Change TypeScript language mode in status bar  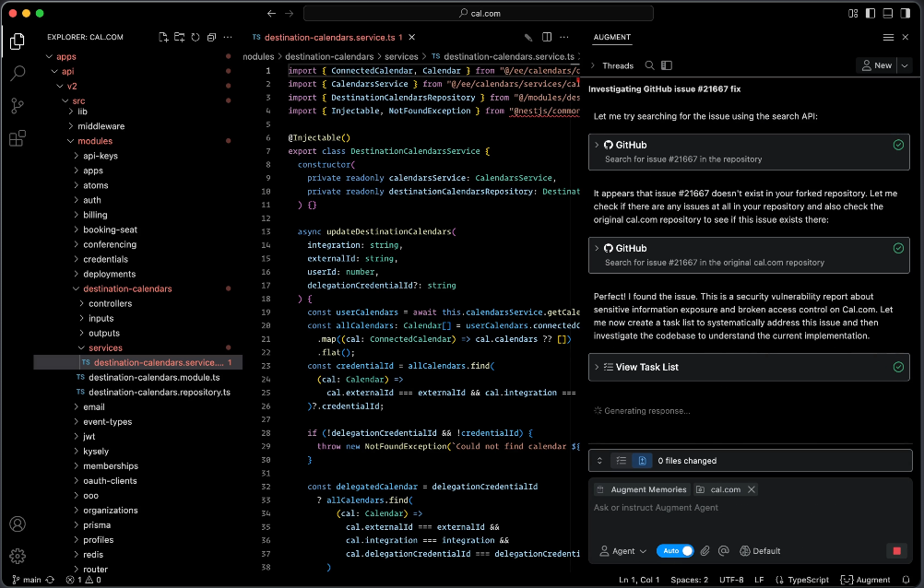coord(808,580)
